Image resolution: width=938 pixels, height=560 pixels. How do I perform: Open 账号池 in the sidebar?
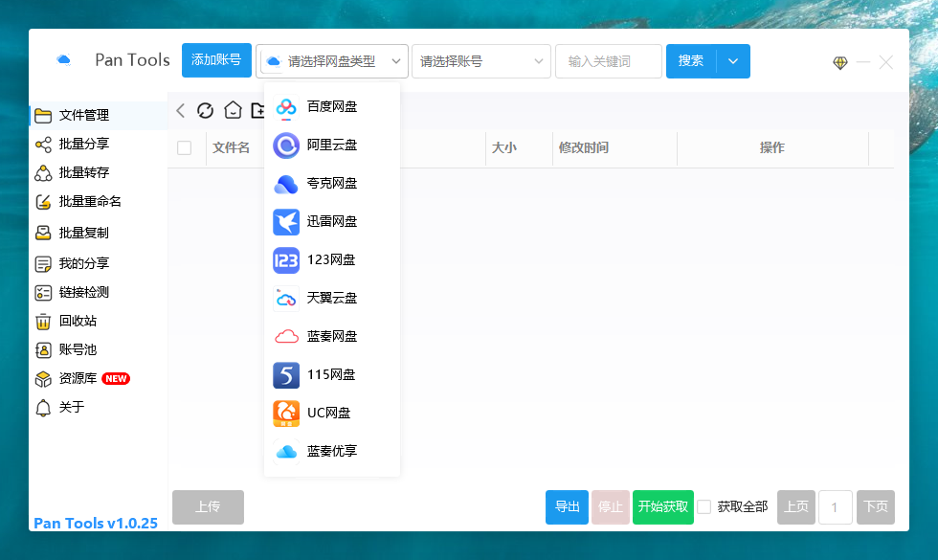(x=98, y=350)
